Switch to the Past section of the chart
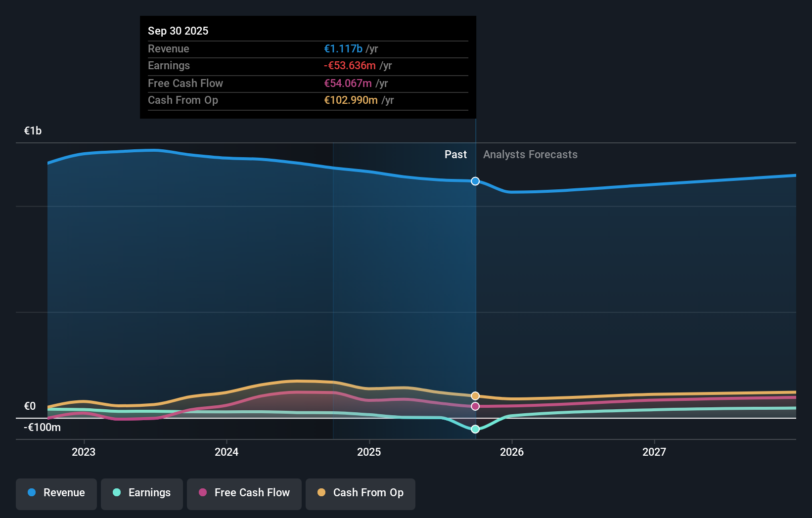Viewport: 812px width, 518px height. (x=455, y=154)
